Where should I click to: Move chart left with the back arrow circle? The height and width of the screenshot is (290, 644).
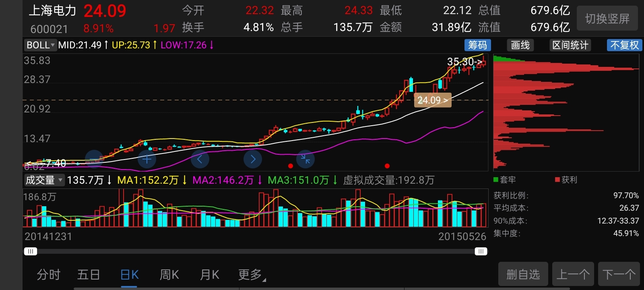[x=200, y=159]
